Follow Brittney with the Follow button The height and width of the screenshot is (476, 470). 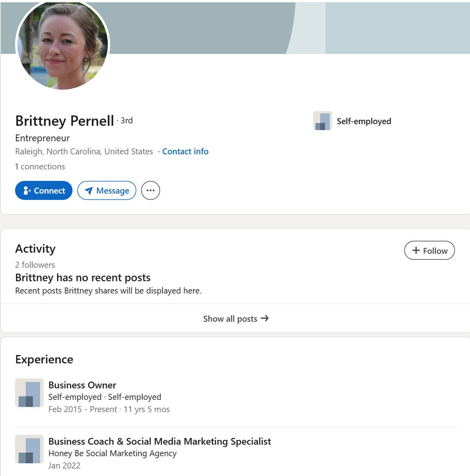pyautogui.click(x=429, y=250)
